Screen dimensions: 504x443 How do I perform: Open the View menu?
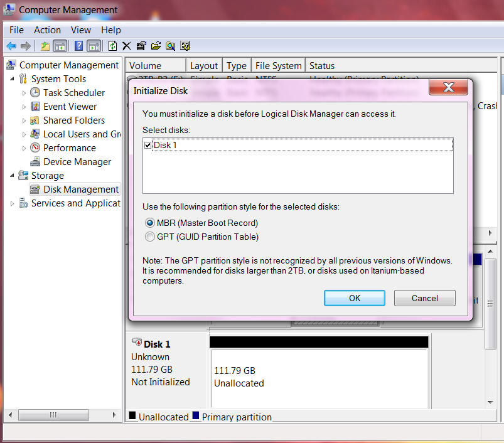pos(80,29)
